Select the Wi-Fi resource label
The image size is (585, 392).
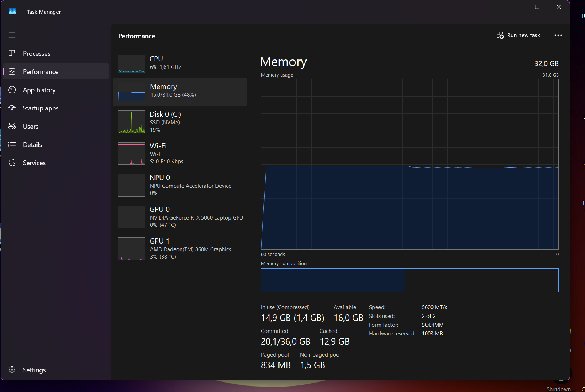158,146
